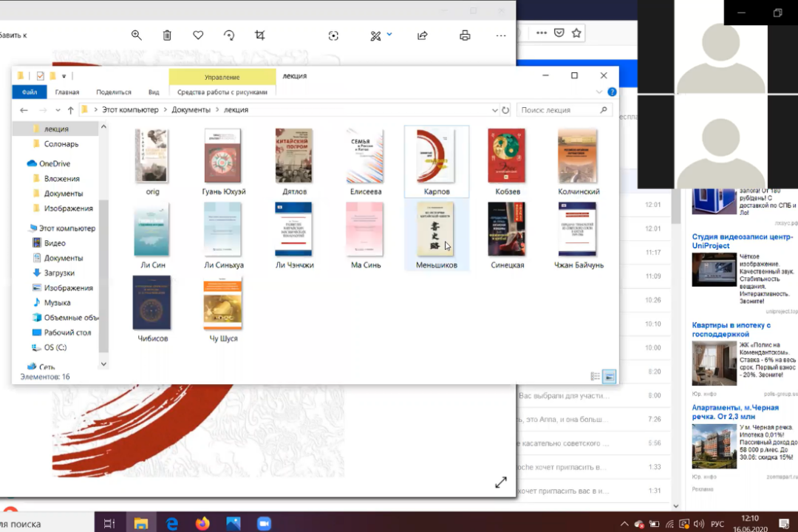Expand the address bar history dropdown
798x532 pixels.
click(x=494, y=110)
